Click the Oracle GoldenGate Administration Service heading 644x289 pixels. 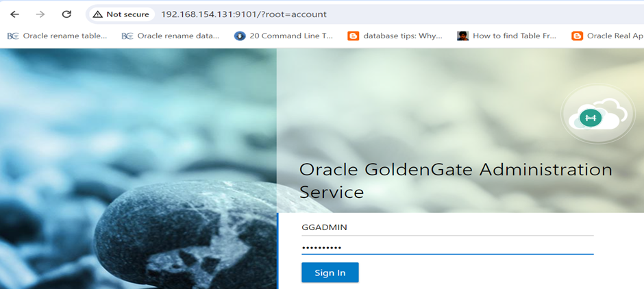456,180
